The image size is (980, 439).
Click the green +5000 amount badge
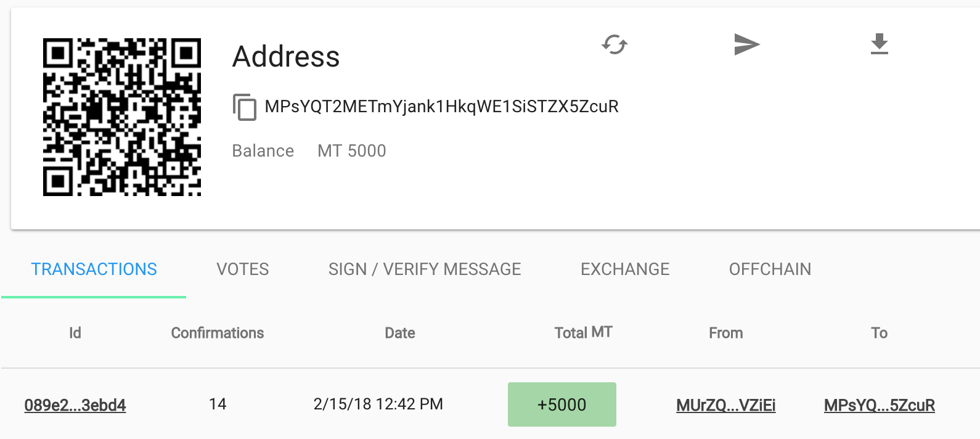pos(562,404)
